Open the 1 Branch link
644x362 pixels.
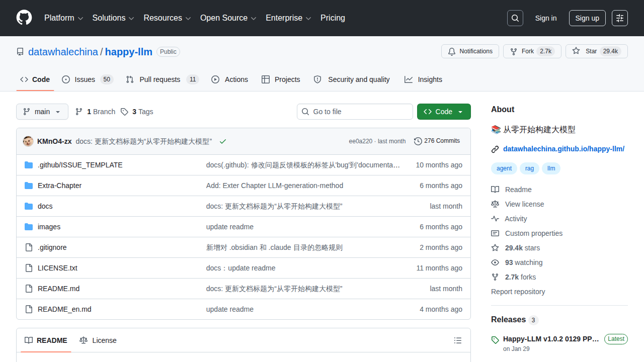[x=95, y=112]
